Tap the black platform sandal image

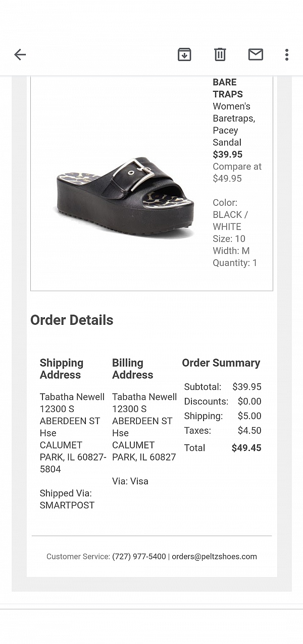pyautogui.click(x=125, y=198)
